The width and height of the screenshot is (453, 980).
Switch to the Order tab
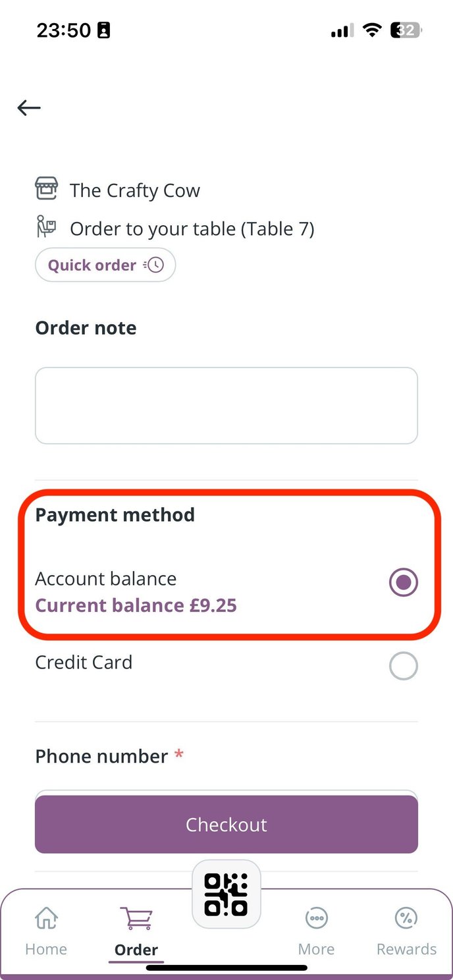coord(136,929)
